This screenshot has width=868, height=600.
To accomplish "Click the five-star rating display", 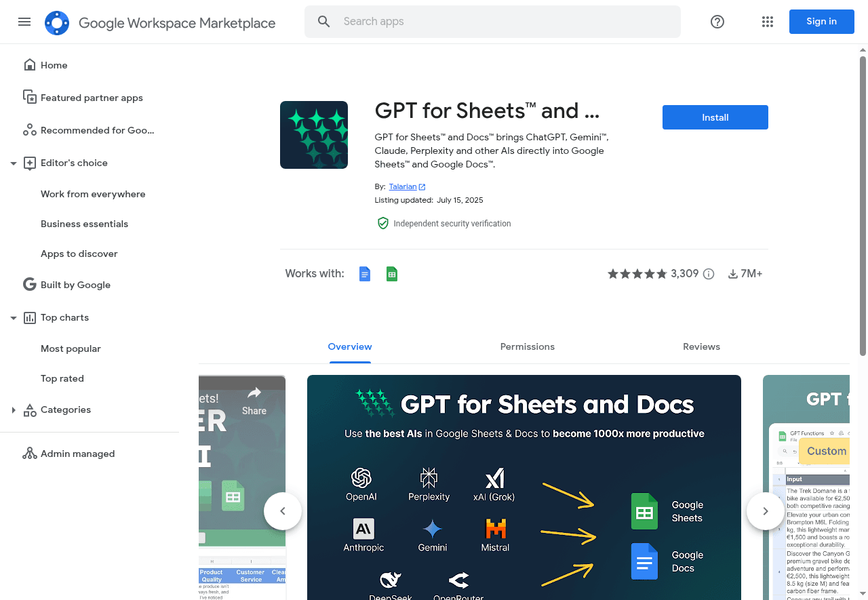I will [x=637, y=273].
